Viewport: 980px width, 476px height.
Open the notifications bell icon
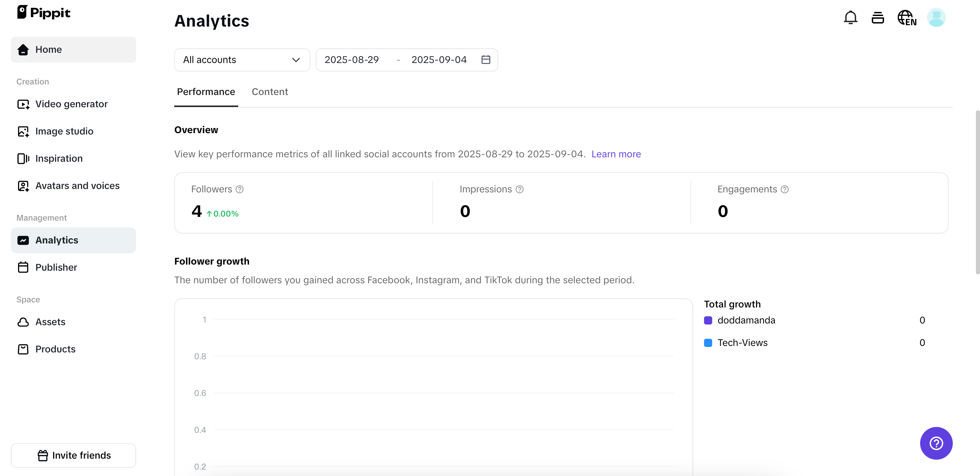pyautogui.click(x=850, y=17)
